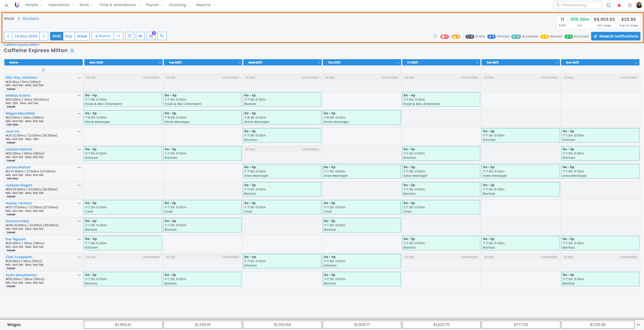
Task: Open the hamburger menu icon
Action: coord(6,5)
